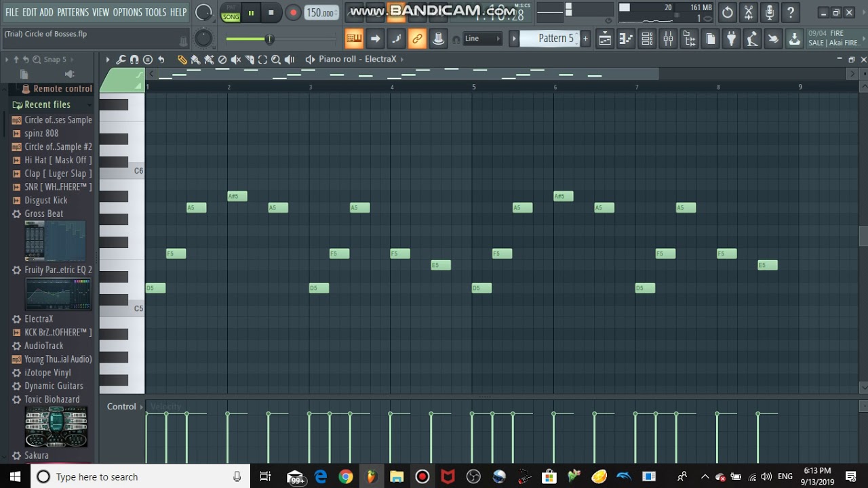This screenshot has height=488, width=868.
Task: Open the Plugin picker plug icon
Action: point(731,39)
